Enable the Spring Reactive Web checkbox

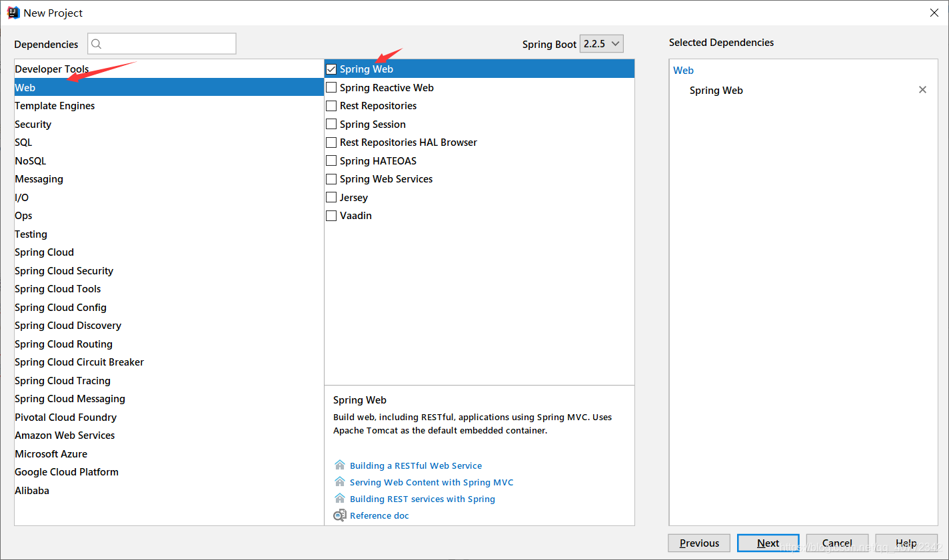pyautogui.click(x=331, y=87)
